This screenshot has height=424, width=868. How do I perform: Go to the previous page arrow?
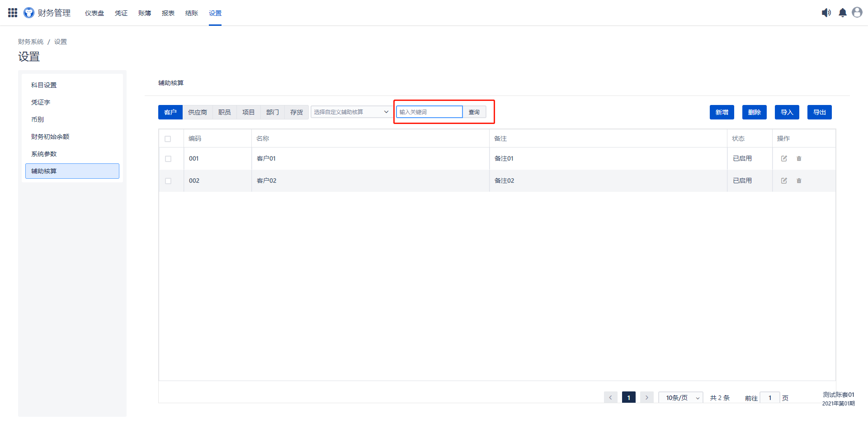click(610, 397)
